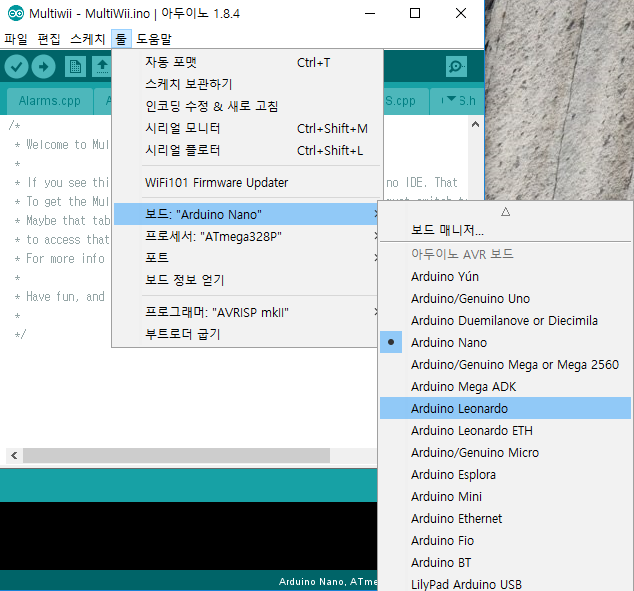
Task: Select Arduino/Genuino Uno board
Action: point(505,299)
